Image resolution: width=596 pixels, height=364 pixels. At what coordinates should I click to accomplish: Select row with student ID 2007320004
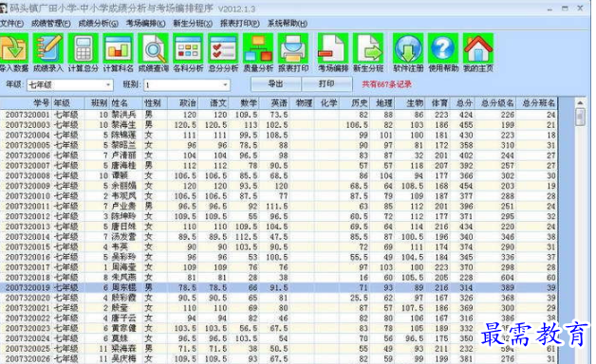[279, 136]
